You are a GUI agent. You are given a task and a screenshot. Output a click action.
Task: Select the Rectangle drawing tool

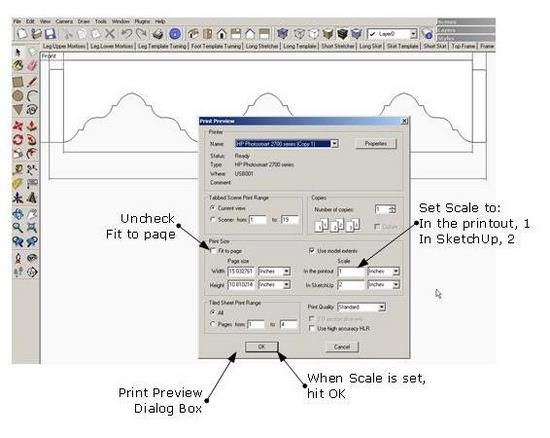[x=18, y=81]
